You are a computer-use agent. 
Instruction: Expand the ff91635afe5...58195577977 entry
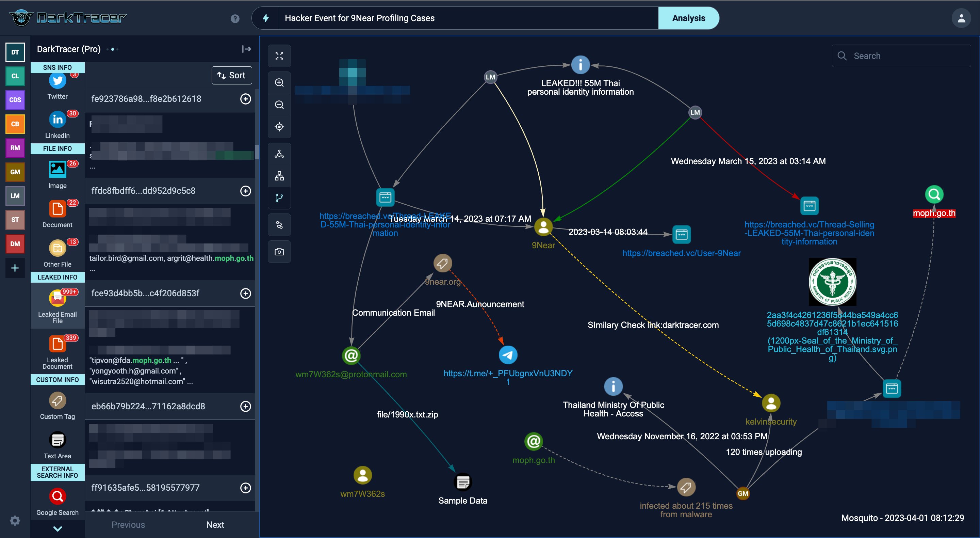click(x=246, y=488)
